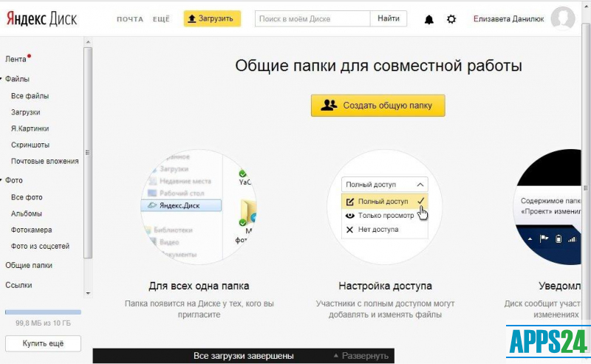Click the user avatar picture
Viewport: 591px width, 364px height.
[x=563, y=18]
